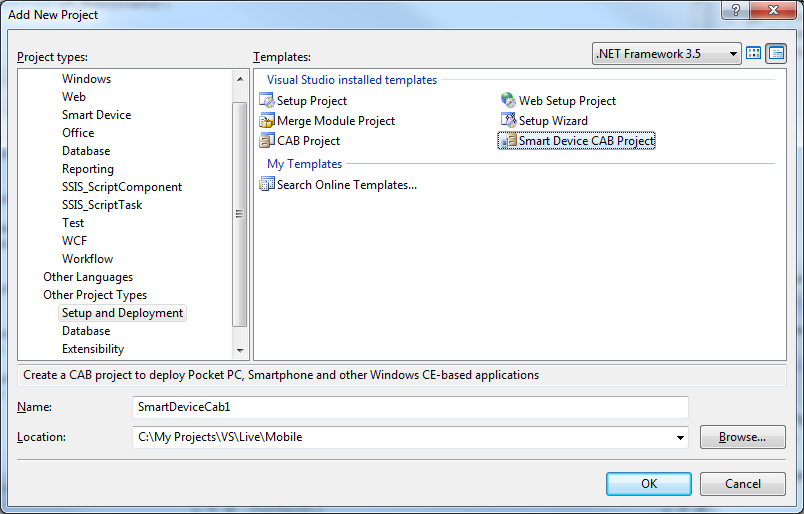Click the Browse... button
Image resolution: width=804 pixels, height=514 pixels.
pos(742,437)
